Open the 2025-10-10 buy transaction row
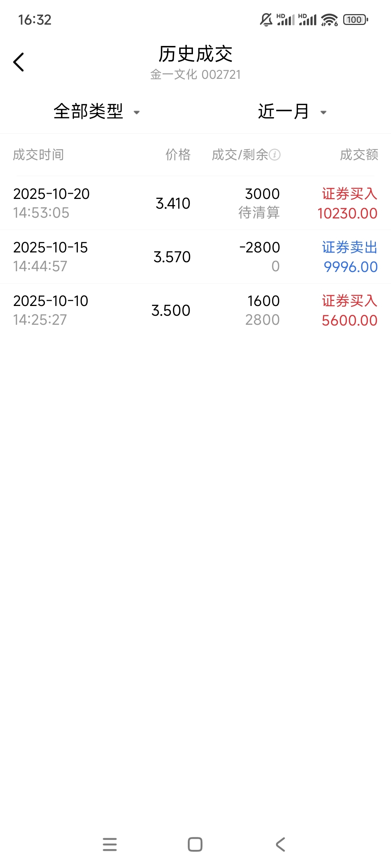Viewport: 391px width, 868px height. [195, 310]
